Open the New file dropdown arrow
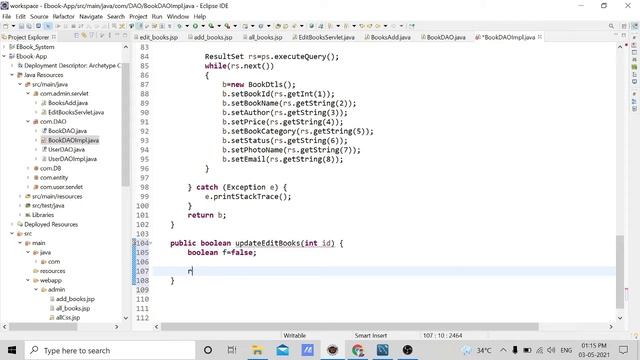The height and width of the screenshot is (360, 640). coord(13,26)
